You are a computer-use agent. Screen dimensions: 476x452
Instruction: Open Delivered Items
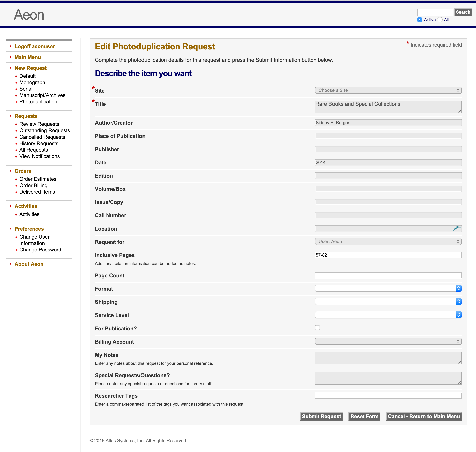click(37, 192)
